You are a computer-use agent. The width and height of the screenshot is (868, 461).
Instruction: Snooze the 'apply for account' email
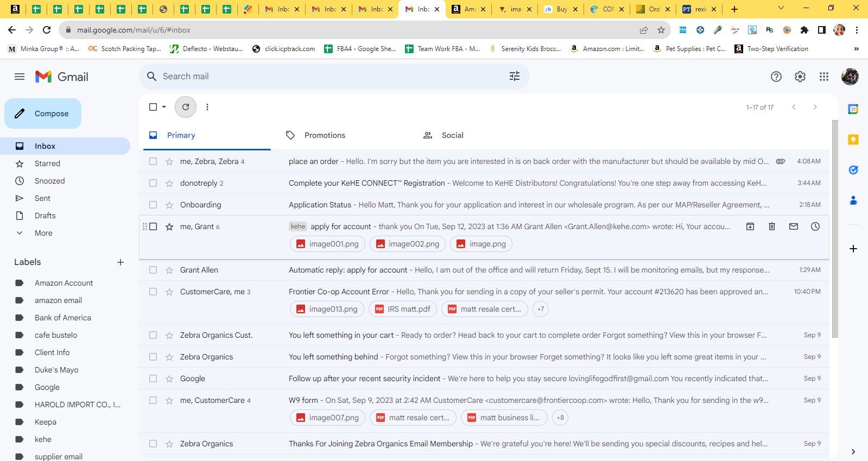tap(815, 226)
